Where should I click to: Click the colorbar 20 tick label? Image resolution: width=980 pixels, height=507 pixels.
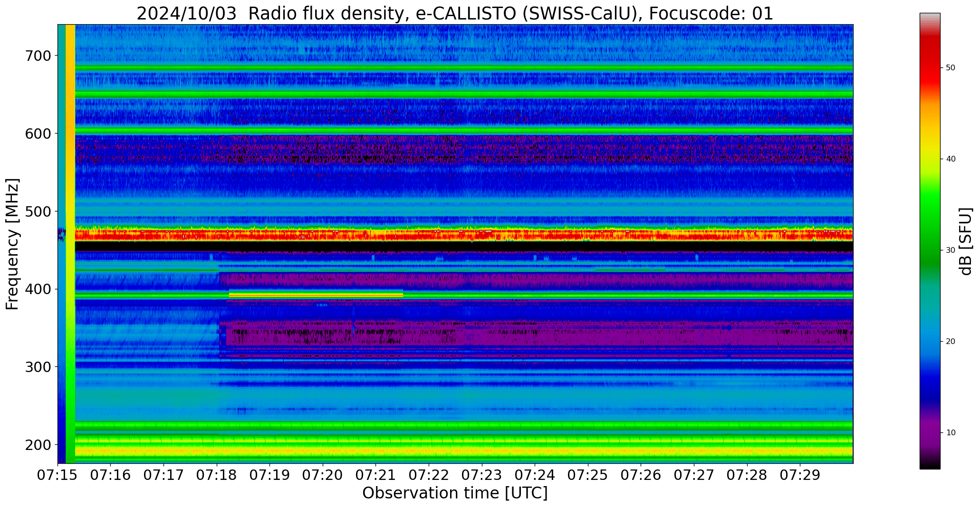pos(951,342)
